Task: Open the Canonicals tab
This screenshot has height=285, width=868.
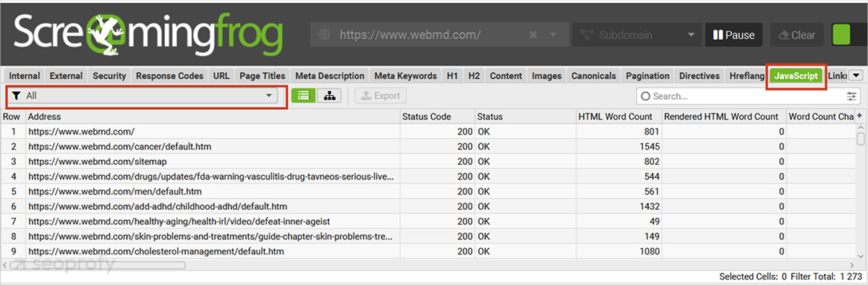Action: 594,75
